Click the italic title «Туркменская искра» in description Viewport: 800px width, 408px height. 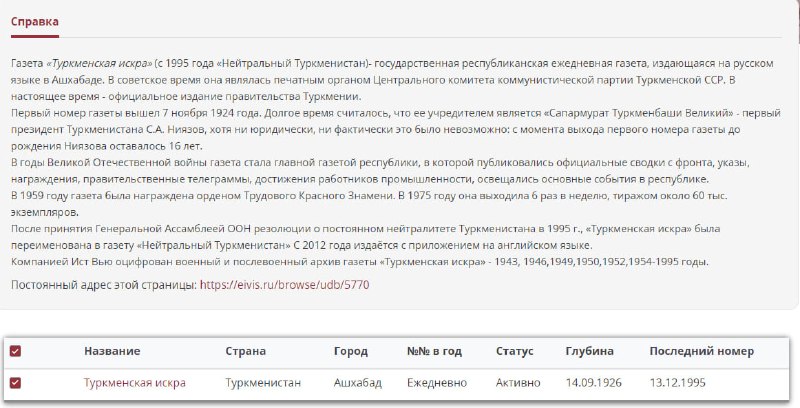click(99, 63)
